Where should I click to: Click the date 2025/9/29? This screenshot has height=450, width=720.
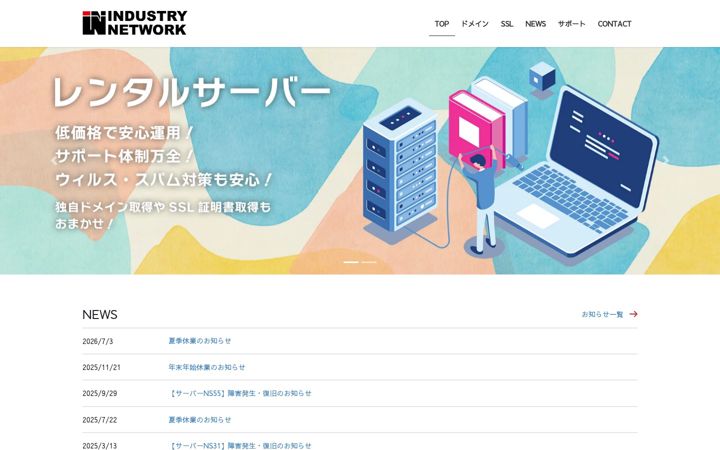click(100, 394)
